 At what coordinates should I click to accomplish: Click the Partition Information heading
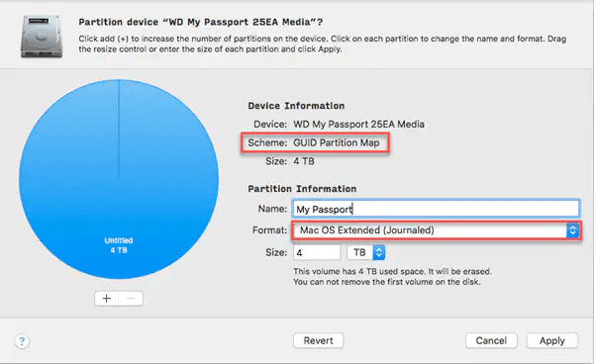pos(302,189)
